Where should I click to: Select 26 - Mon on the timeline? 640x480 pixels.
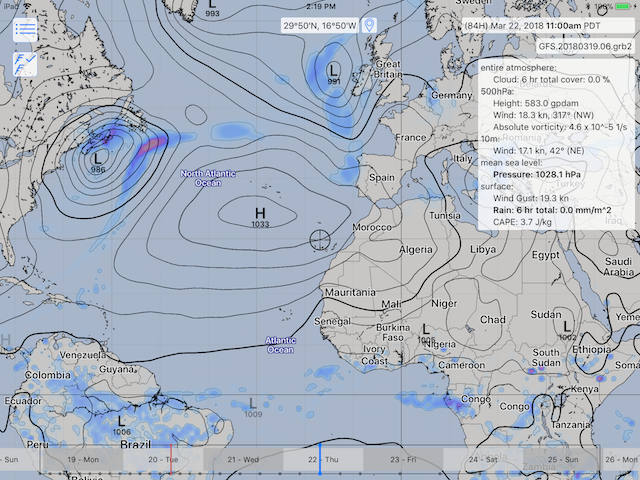[x=621, y=460]
